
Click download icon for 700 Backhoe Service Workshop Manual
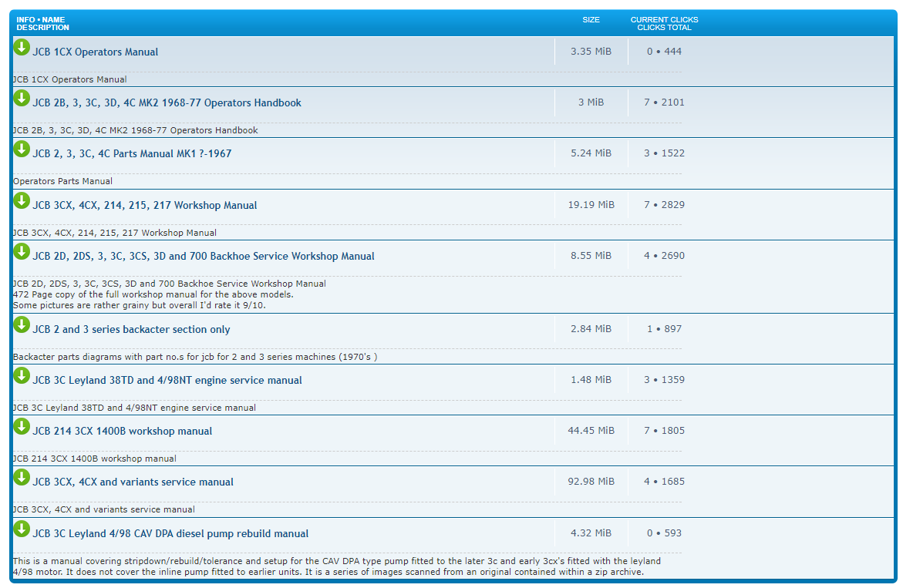(x=22, y=251)
